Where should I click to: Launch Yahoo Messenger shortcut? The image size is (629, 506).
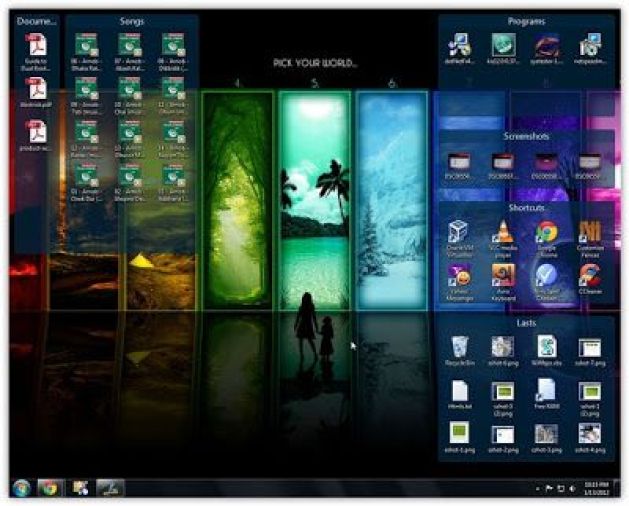(x=459, y=282)
